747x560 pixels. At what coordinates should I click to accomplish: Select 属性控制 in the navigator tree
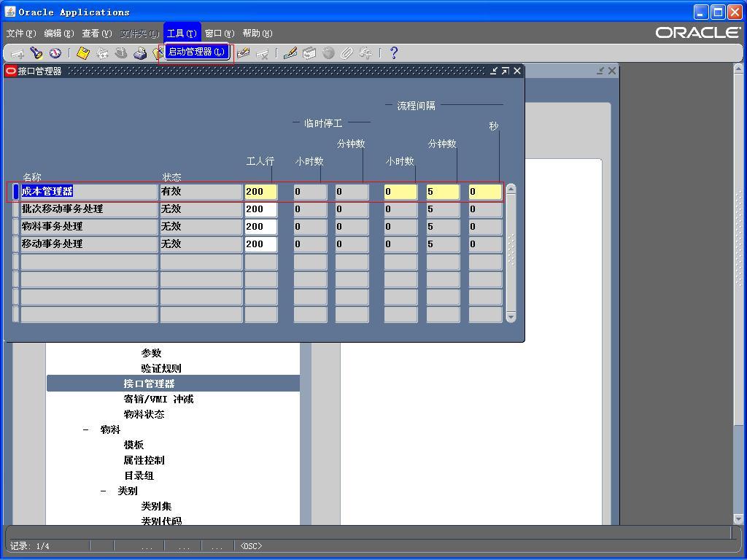(144, 460)
